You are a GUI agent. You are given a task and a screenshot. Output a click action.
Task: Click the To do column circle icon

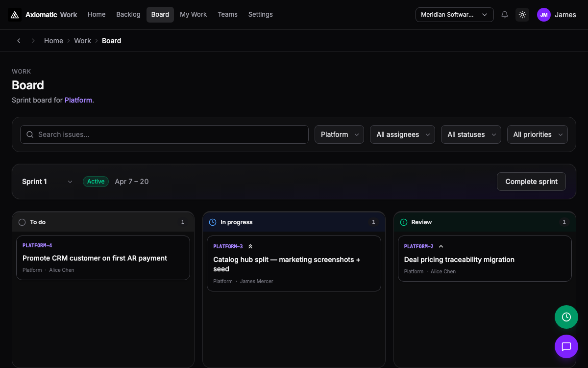pos(22,222)
